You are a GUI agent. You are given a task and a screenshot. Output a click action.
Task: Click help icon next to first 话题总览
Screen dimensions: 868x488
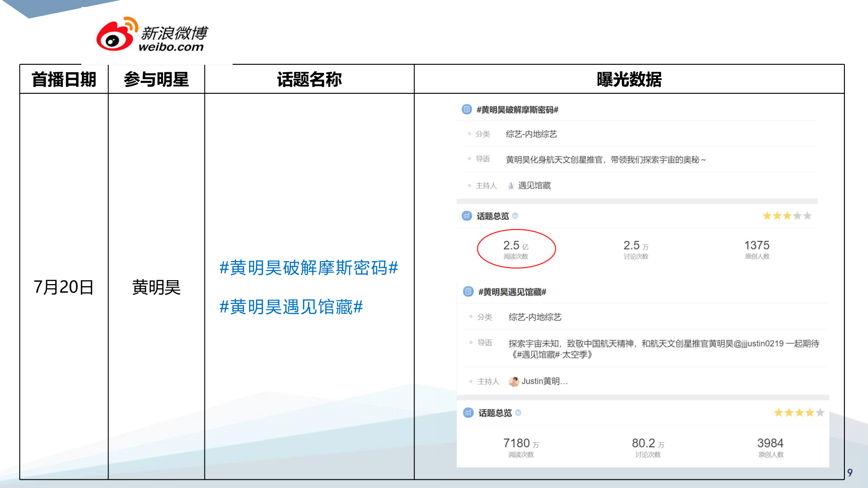[515, 216]
